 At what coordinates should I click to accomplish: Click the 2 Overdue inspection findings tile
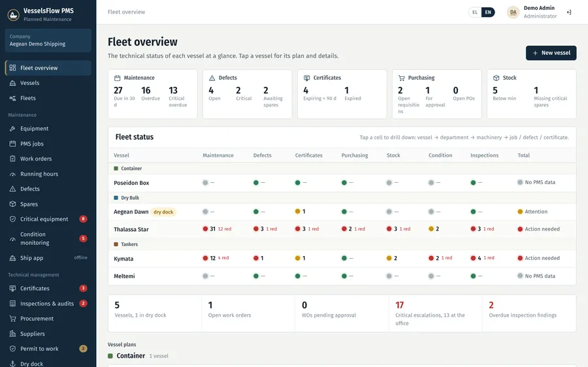click(529, 313)
